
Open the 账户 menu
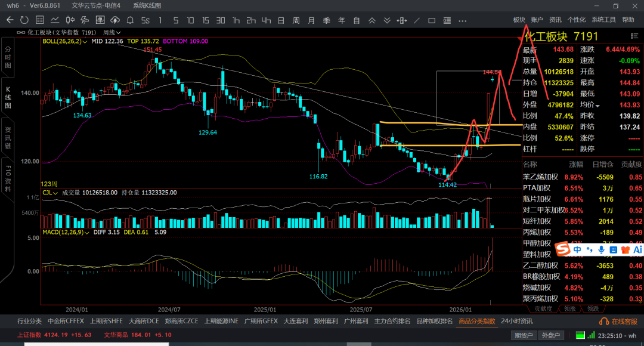click(x=537, y=20)
